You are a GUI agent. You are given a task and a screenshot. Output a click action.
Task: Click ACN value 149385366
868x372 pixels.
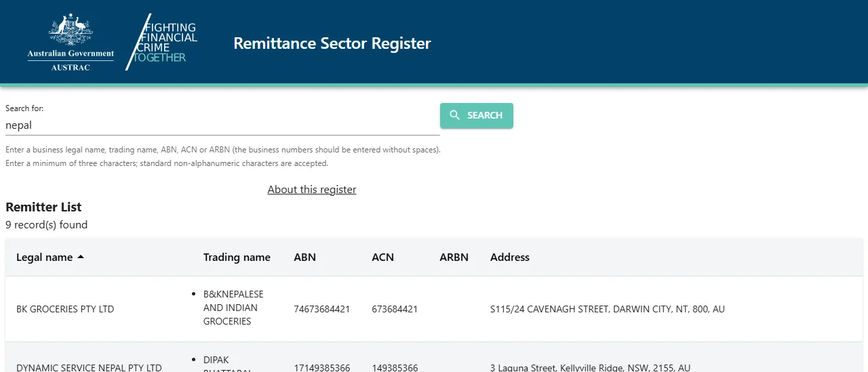tap(395, 368)
